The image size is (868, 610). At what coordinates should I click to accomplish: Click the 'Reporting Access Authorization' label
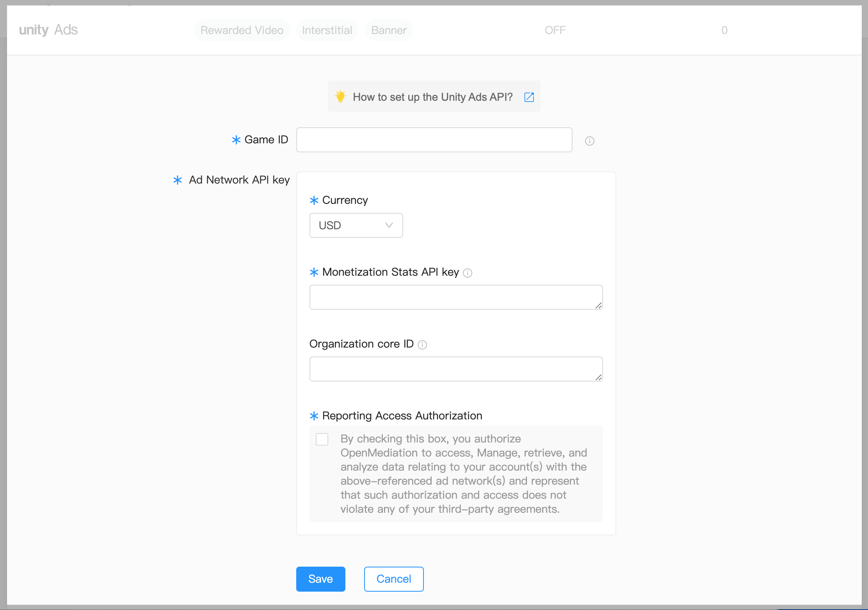pos(402,416)
